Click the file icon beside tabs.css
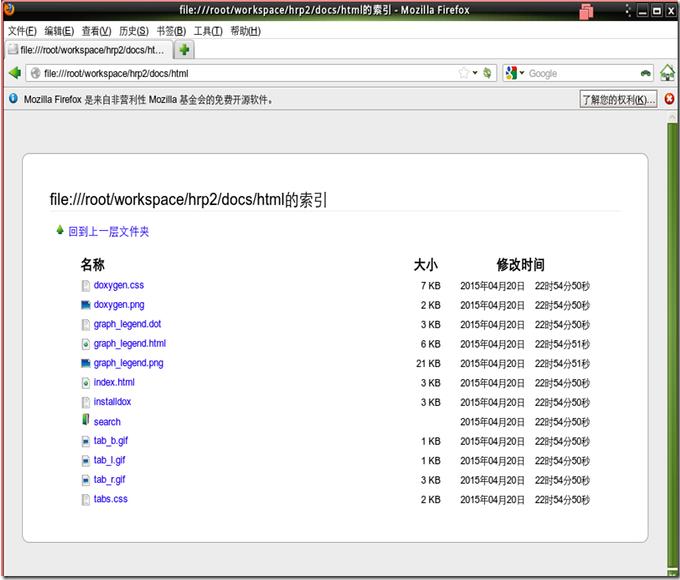 point(85,500)
